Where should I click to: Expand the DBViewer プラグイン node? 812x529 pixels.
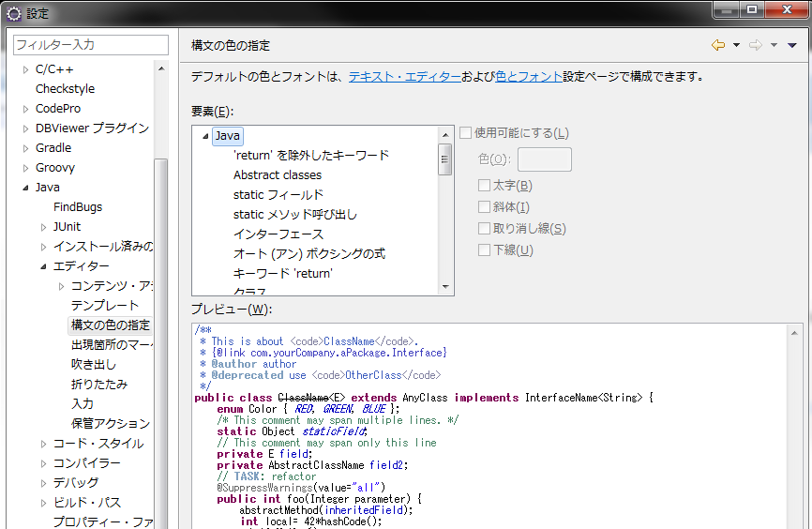[x=25, y=128]
